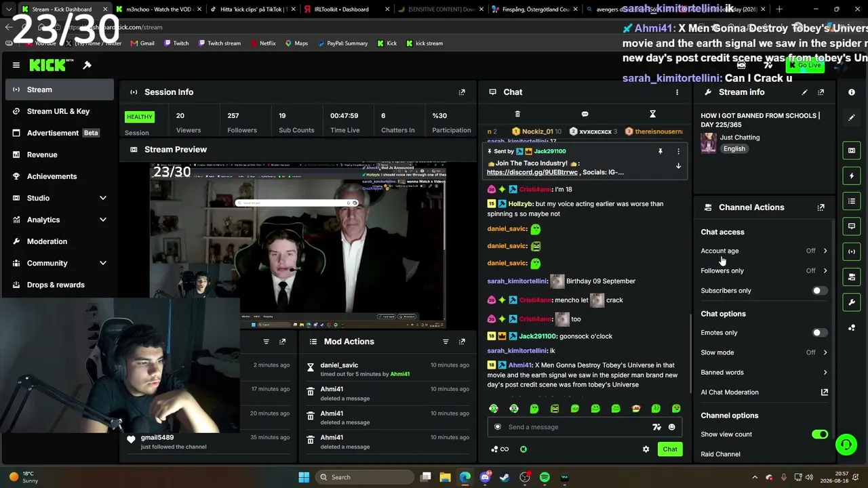Open the hamburger menu beside the Kick logo
This screenshot has height=488, width=868.
click(x=16, y=65)
